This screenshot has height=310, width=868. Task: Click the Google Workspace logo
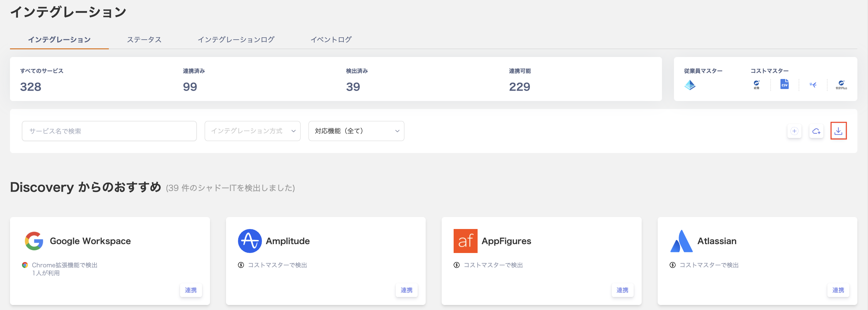coord(34,241)
